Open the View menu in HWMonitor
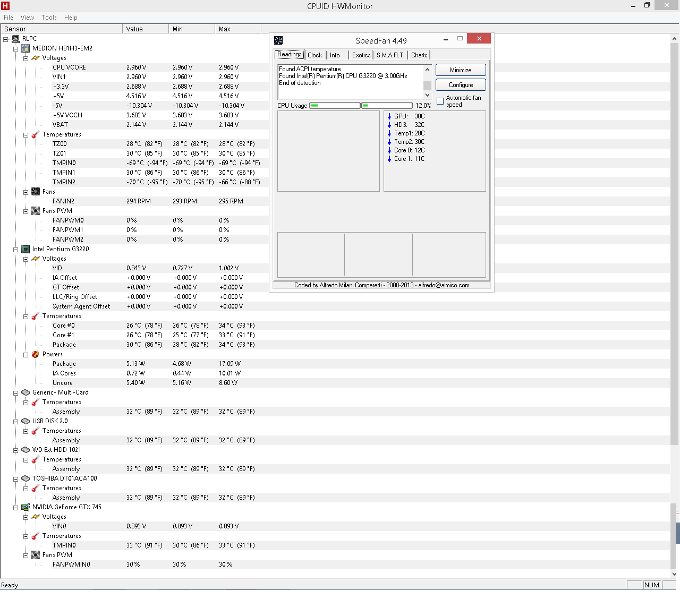680x616 pixels. pyautogui.click(x=27, y=18)
